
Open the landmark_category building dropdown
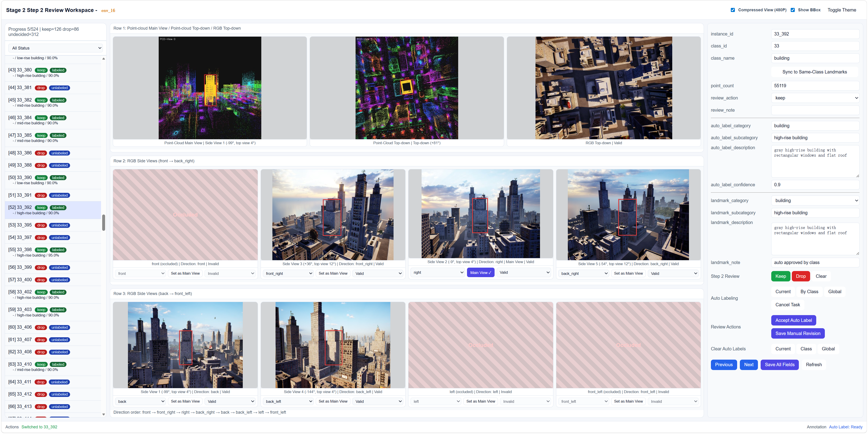[815, 200]
